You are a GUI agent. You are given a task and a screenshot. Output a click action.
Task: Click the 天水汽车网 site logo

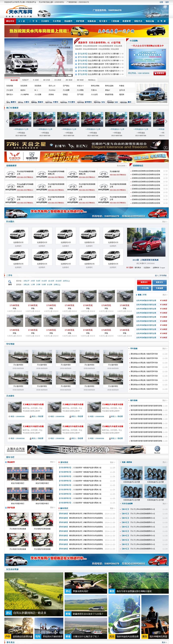pos(19,11)
